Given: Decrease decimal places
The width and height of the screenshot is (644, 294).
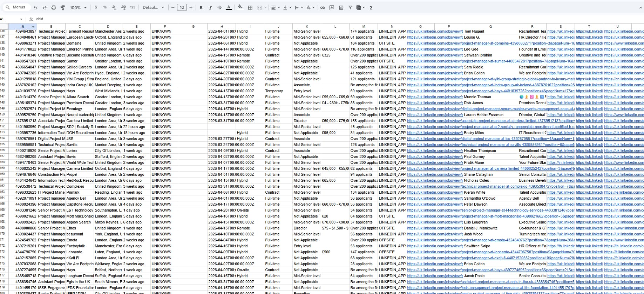Looking at the screenshot, I should [114, 7].
